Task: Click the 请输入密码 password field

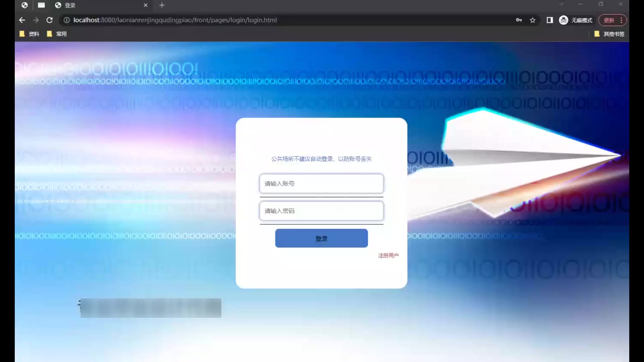Action: 321,211
